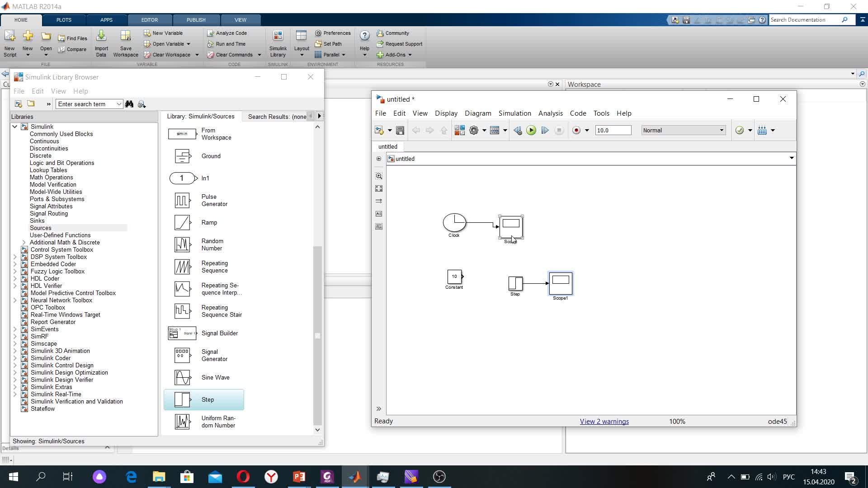Image resolution: width=868 pixels, height=488 pixels.
Task: Click the Preferences button in the ribbon
Action: (x=333, y=33)
